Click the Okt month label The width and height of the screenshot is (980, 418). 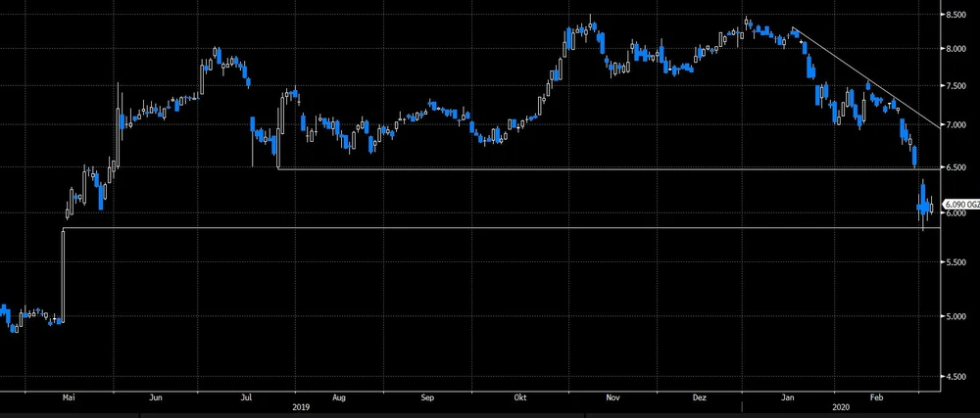pos(521,398)
